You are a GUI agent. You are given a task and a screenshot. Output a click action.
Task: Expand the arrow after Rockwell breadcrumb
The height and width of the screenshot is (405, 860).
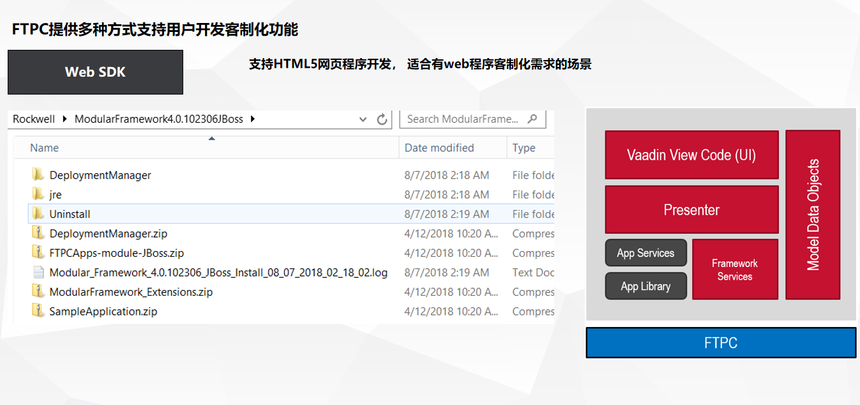[65, 119]
